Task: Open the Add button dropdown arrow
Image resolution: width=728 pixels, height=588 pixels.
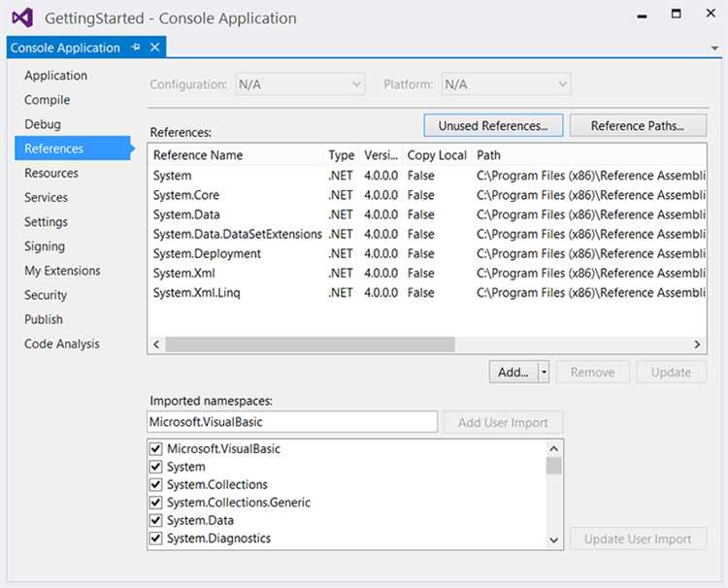Action: point(544,373)
